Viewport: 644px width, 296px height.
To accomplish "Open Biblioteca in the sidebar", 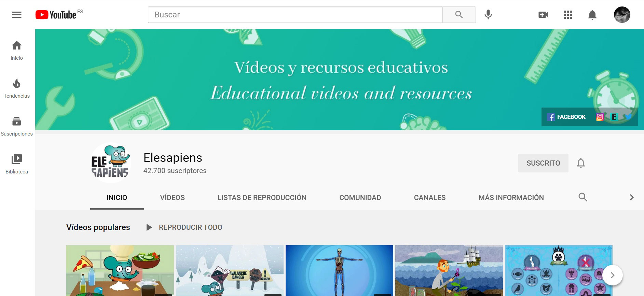I will point(17,164).
